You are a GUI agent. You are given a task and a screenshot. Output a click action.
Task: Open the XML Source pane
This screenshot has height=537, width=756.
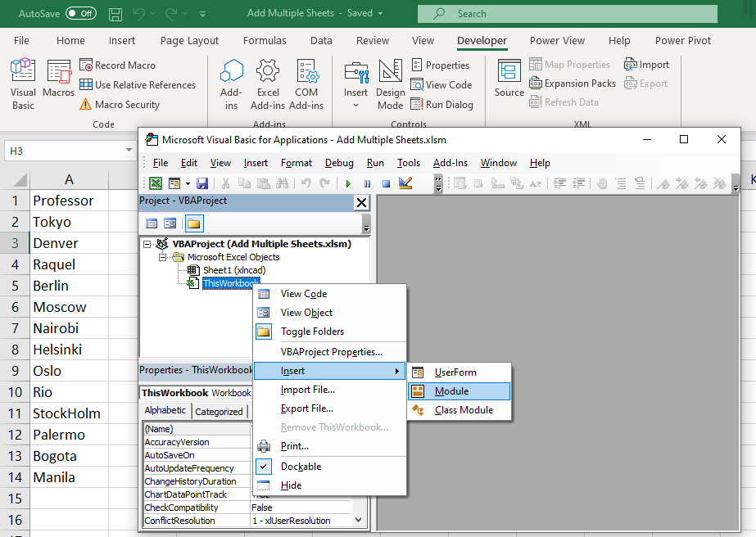coord(509,79)
